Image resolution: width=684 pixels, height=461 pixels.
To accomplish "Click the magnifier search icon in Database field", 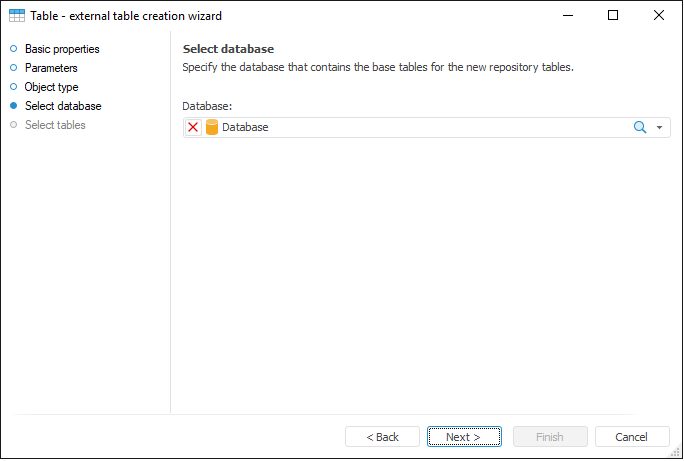I will point(640,128).
